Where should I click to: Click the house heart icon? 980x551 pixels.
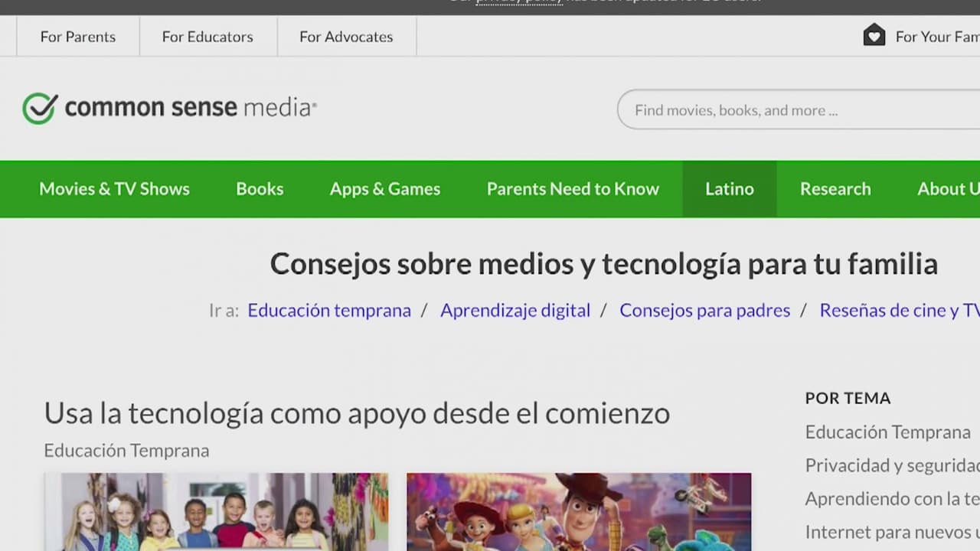tap(874, 35)
